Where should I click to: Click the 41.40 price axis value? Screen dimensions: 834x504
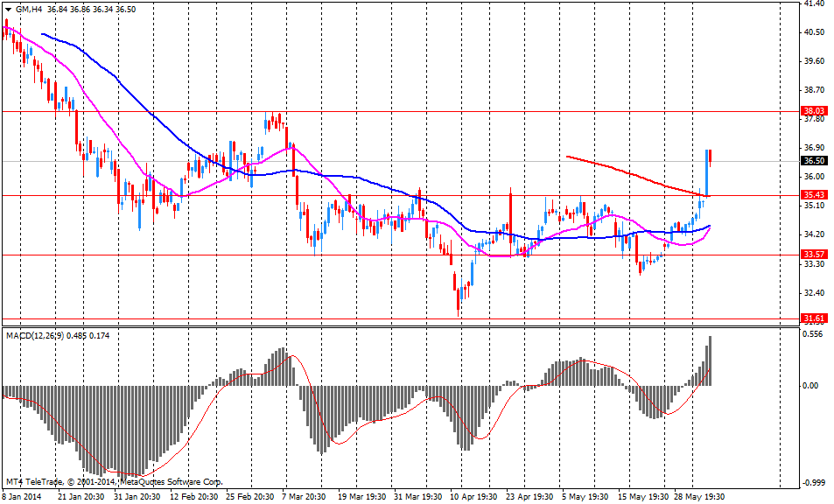coord(815,3)
